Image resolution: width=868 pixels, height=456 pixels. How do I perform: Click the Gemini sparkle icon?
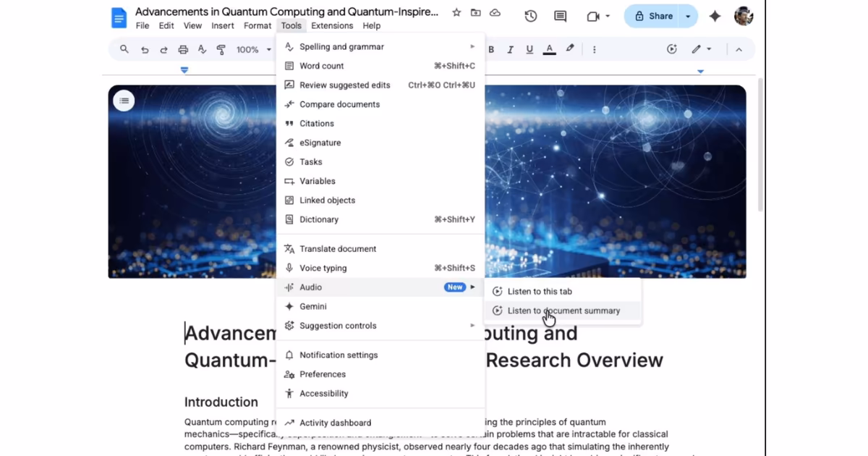pos(715,15)
